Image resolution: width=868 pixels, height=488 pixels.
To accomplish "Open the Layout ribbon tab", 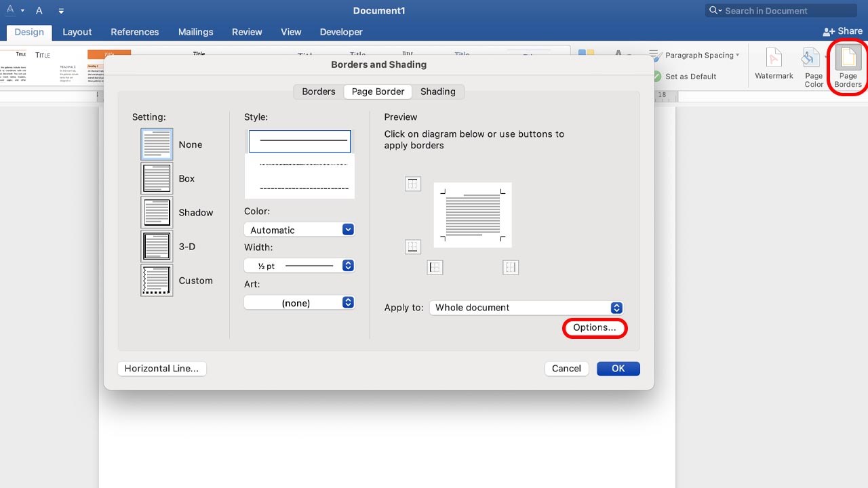I will (x=77, y=32).
